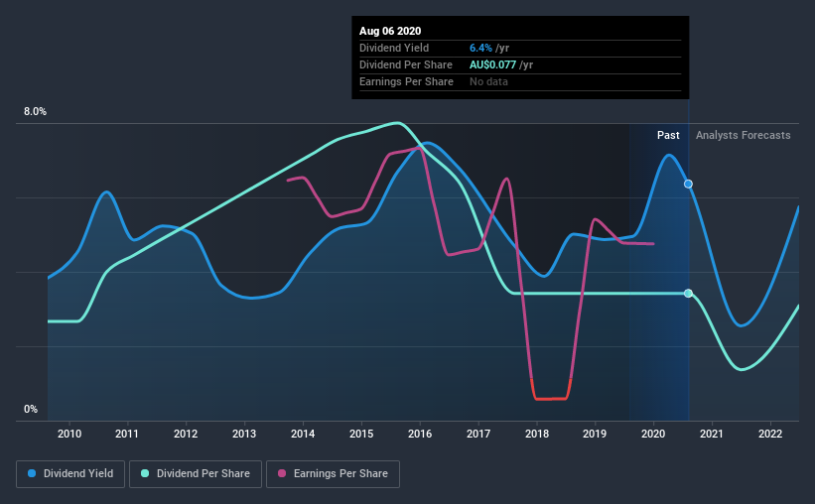The width and height of the screenshot is (815, 504).
Task: Click the red negative earnings segment of line
Action: click(x=551, y=398)
